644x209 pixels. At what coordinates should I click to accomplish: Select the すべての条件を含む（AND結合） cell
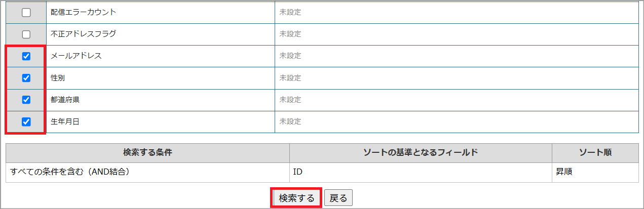[x=70, y=172]
